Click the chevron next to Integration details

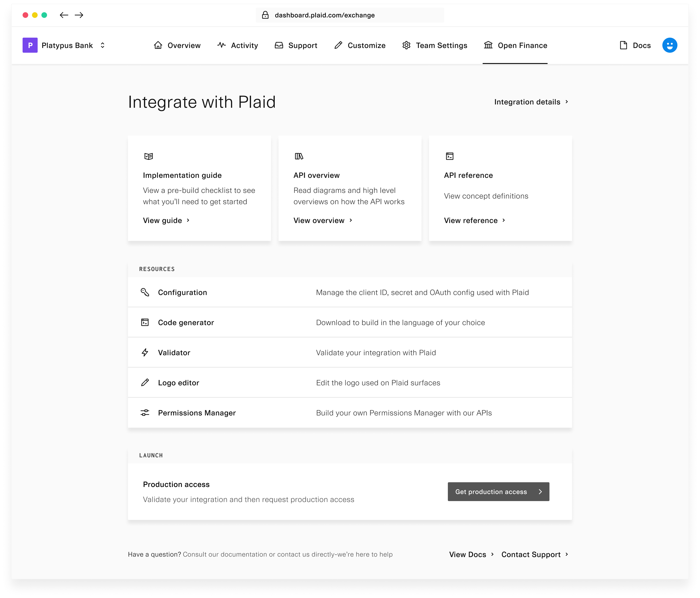pyautogui.click(x=567, y=102)
